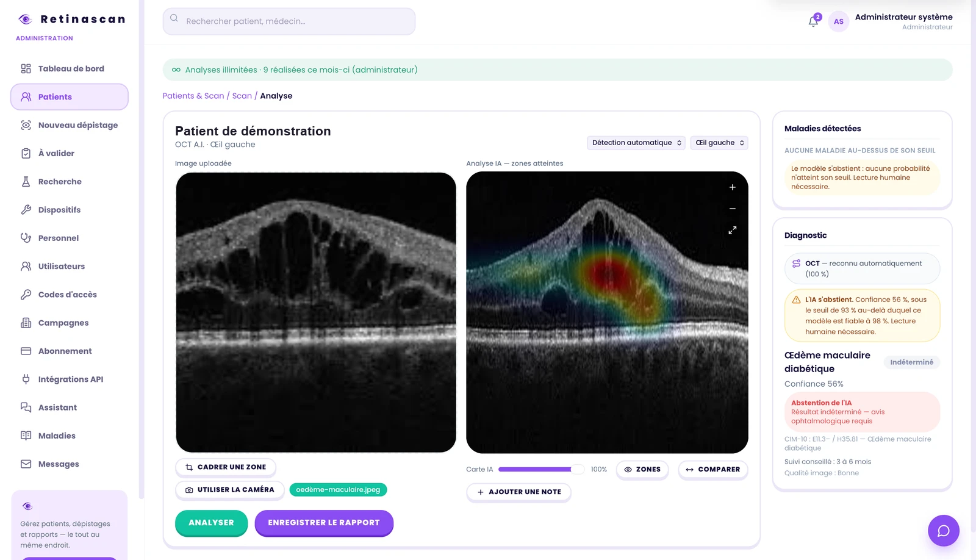Viewport: 976px width, 560px height.
Task: Toggle the ZONES overlay visibility
Action: click(x=642, y=470)
